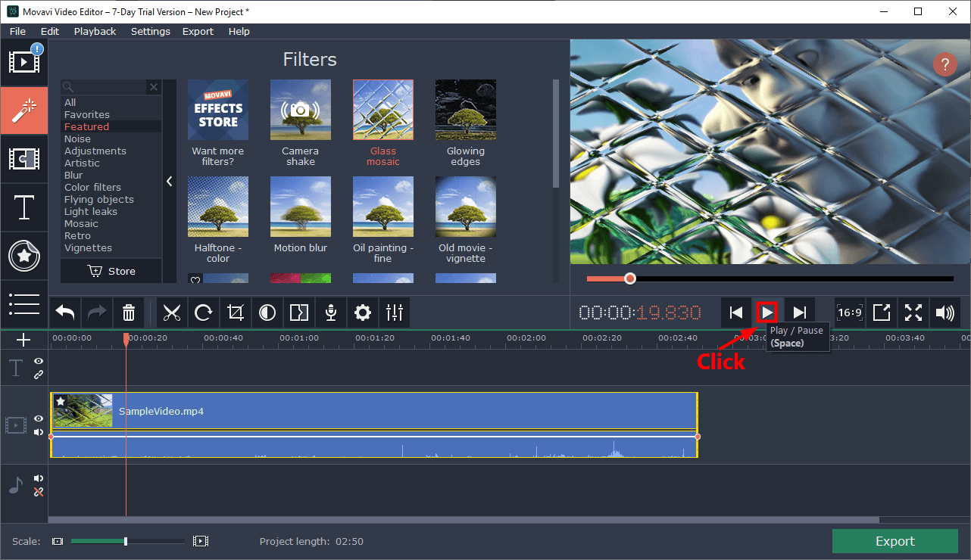Unmute the audio track speaker toggle
Image resolution: width=971 pixels, height=560 pixels.
pos(37,478)
